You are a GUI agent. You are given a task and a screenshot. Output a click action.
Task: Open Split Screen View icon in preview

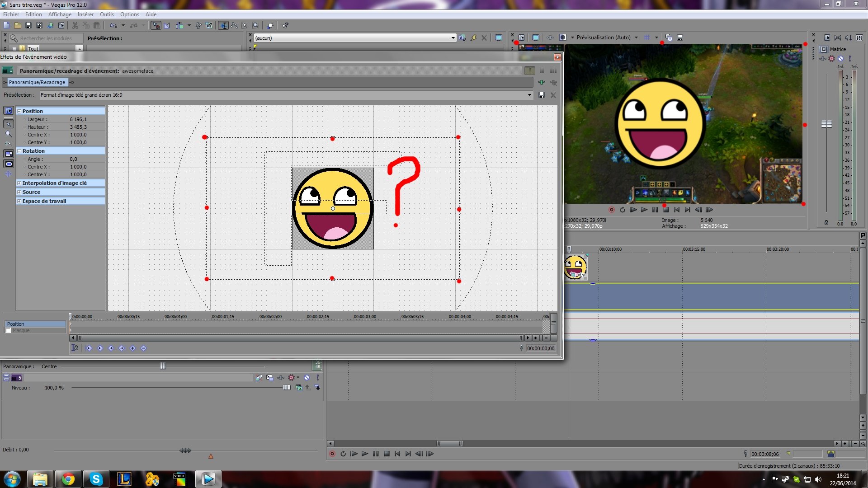pos(563,38)
